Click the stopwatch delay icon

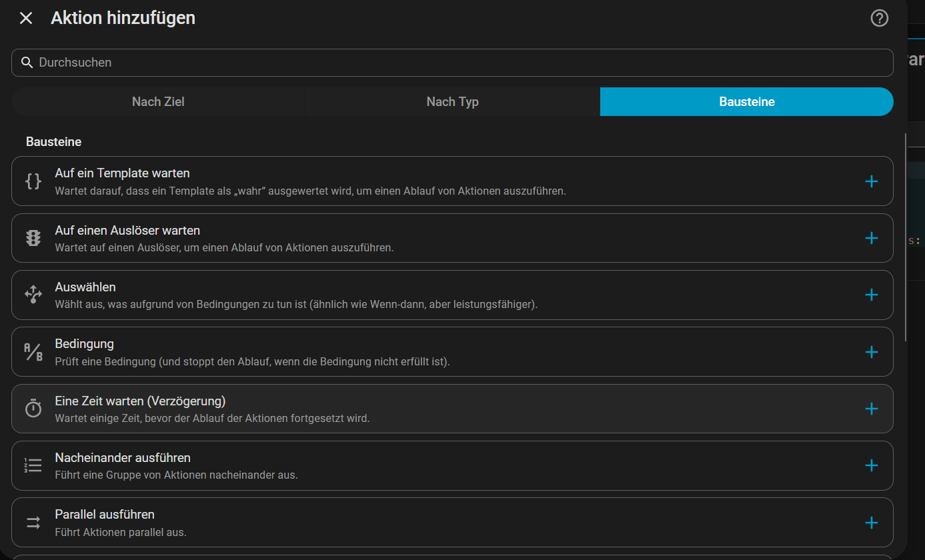point(33,408)
